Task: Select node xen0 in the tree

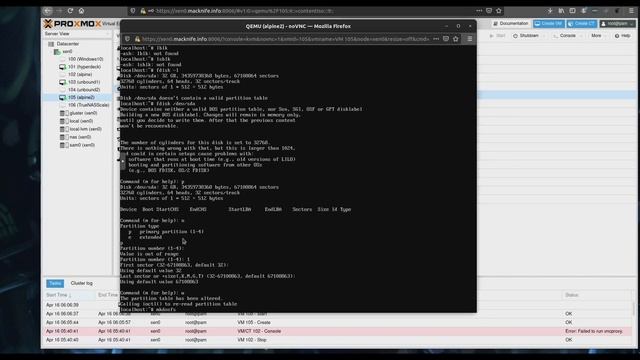Action: pyautogui.click(x=67, y=51)
